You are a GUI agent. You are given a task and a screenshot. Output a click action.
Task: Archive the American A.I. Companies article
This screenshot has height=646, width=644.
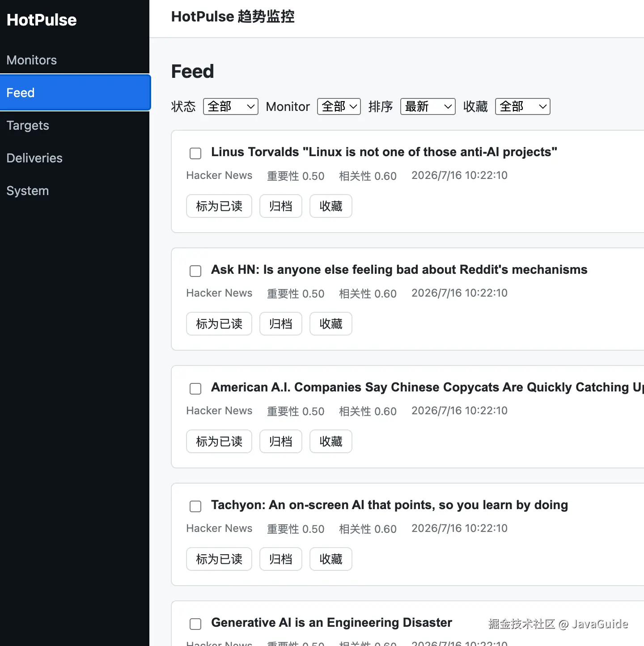tap(281, 442)
